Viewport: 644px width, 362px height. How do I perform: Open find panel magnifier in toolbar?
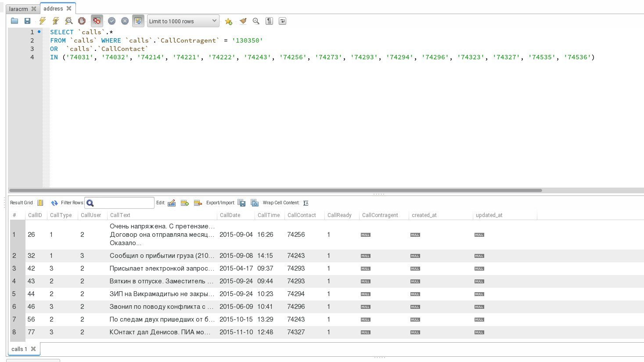(256, 21)
